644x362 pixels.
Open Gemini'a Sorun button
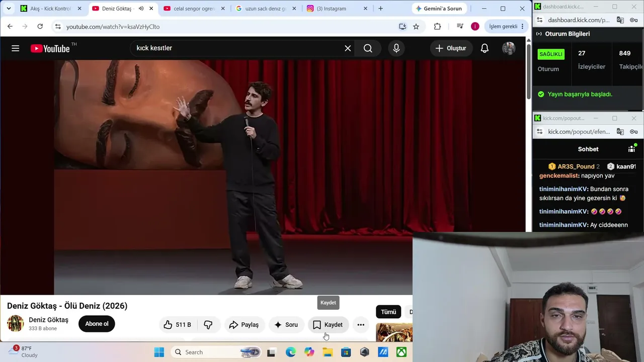pos(439,9)
